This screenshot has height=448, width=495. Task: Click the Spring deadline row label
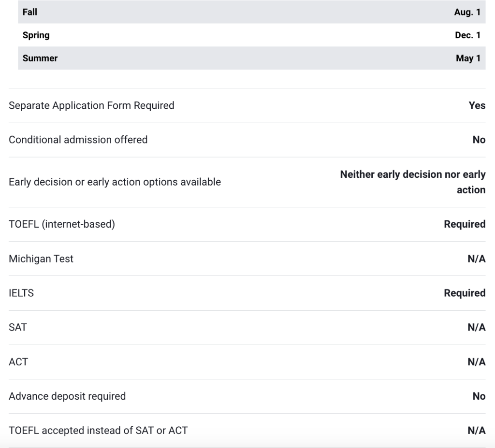36,35
